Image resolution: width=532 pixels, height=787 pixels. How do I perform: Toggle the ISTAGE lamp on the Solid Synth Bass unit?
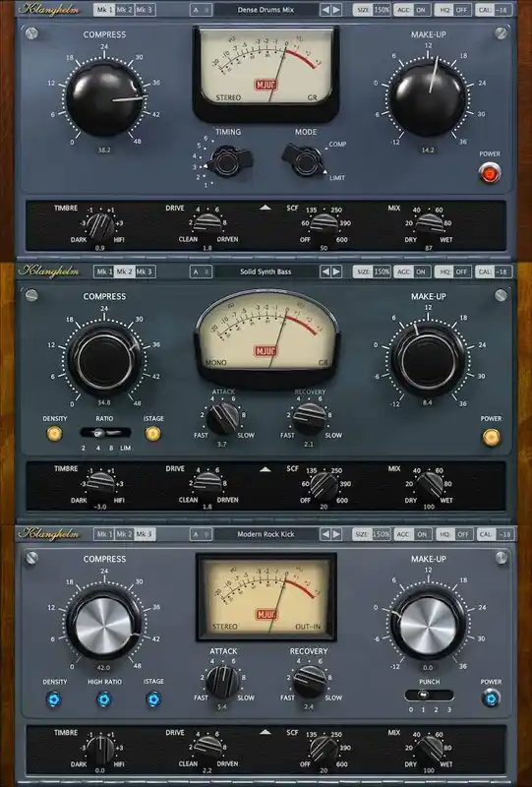152,433
